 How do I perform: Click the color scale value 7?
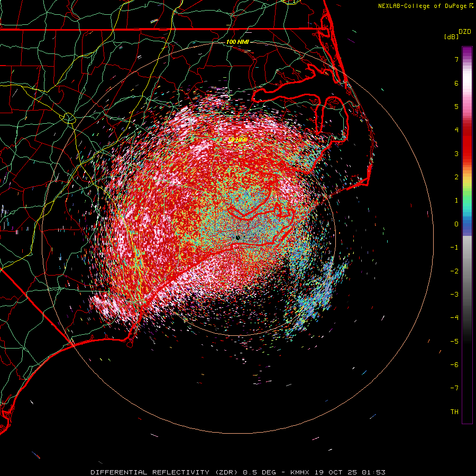(456, 59)
